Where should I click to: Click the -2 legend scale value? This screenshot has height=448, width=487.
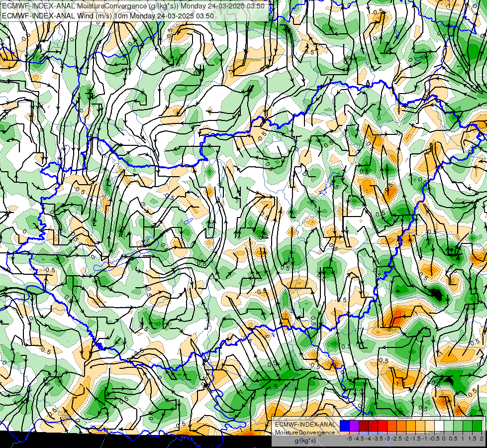[x=406, y=439]
